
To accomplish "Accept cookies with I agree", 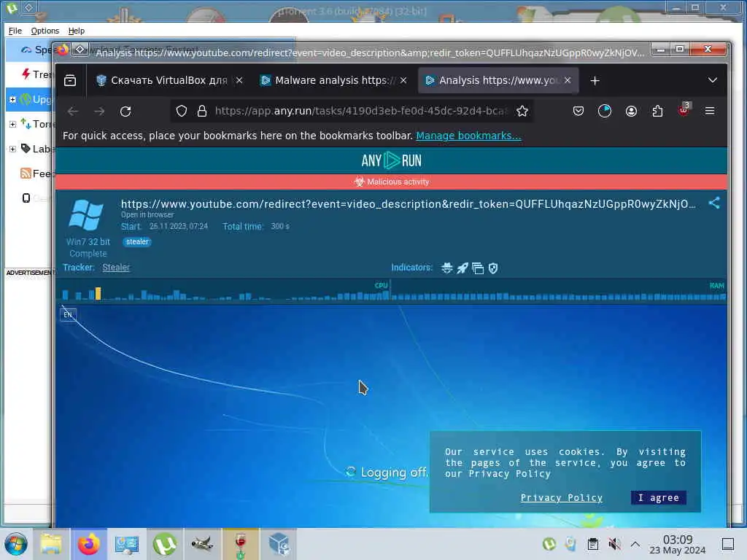I will coord(659,497).
